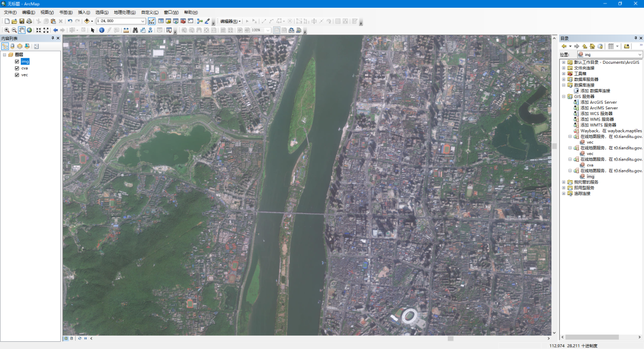Switch to List By Visibility
Viewport: 644px width, 349px height.
point(20,47)
